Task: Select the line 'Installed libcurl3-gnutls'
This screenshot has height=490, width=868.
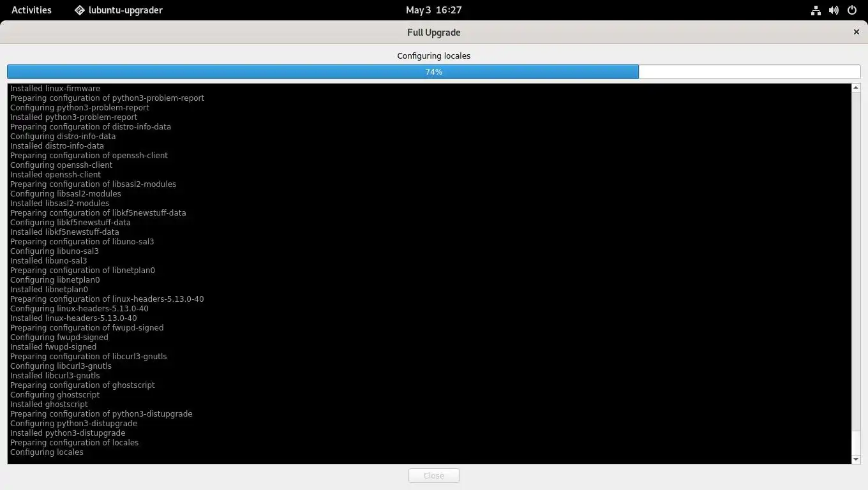Action: (55, 376)
